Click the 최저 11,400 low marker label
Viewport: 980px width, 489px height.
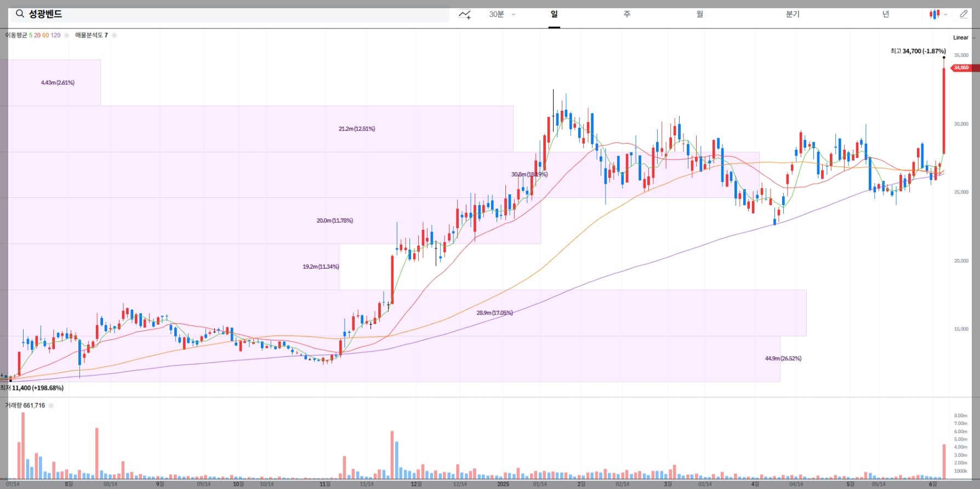[x=32, y=388]
